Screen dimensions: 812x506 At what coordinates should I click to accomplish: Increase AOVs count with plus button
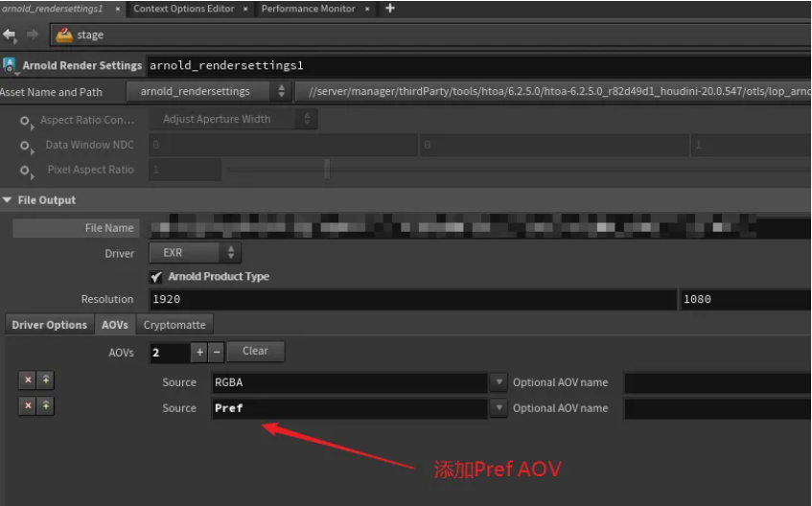(199, 352)
